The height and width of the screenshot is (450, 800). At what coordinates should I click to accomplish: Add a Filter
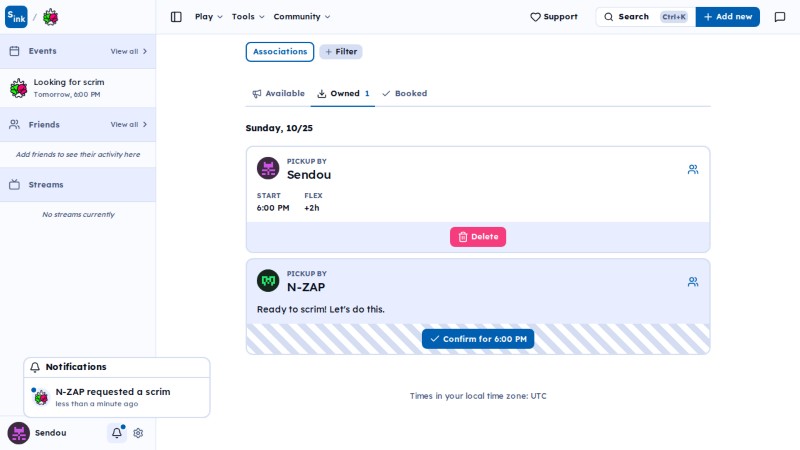click(x=341, y=52)
